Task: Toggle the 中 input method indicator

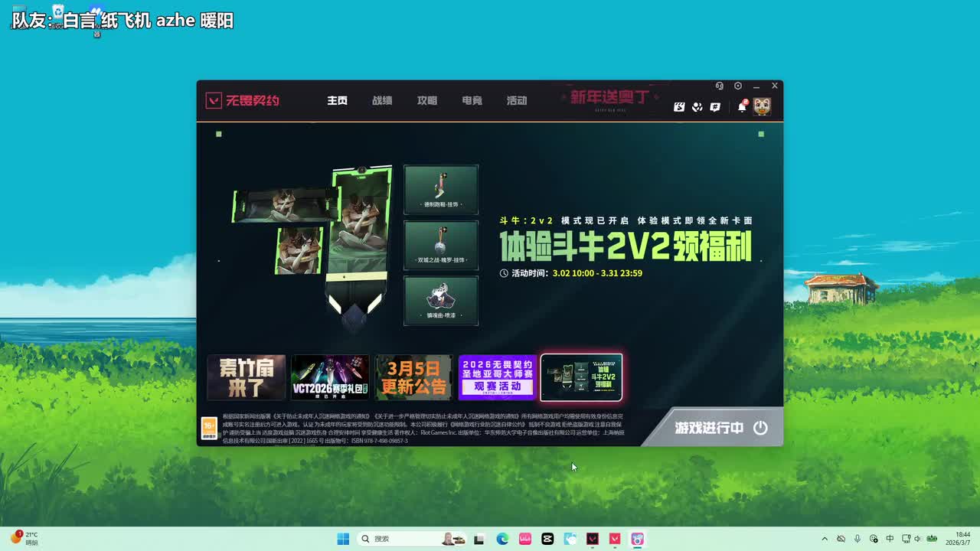Action: tap(890, 539)
